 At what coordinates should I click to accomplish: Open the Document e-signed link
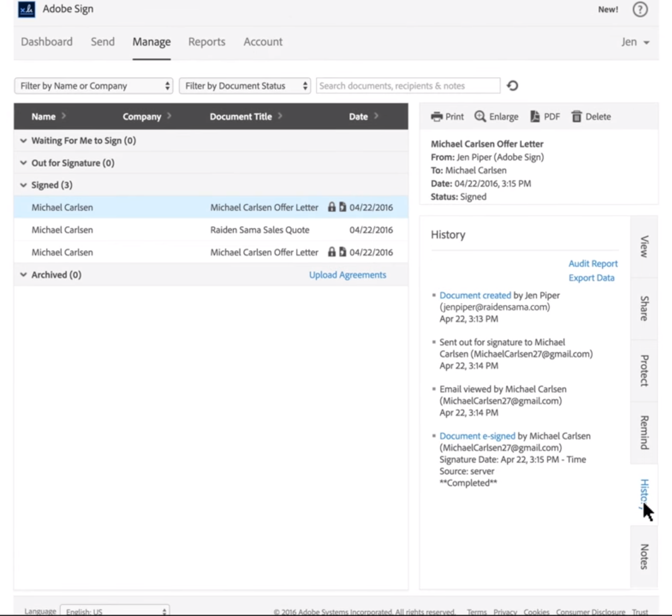477,436
